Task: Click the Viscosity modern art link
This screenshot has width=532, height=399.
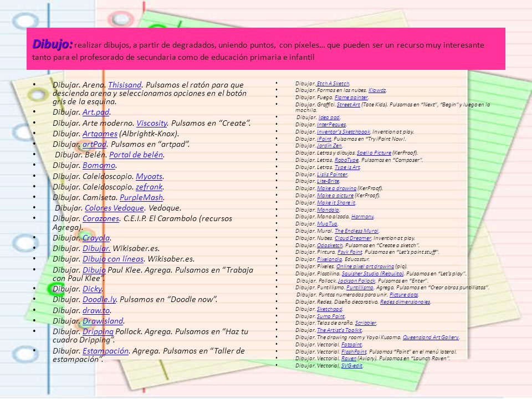Action: 152,123
